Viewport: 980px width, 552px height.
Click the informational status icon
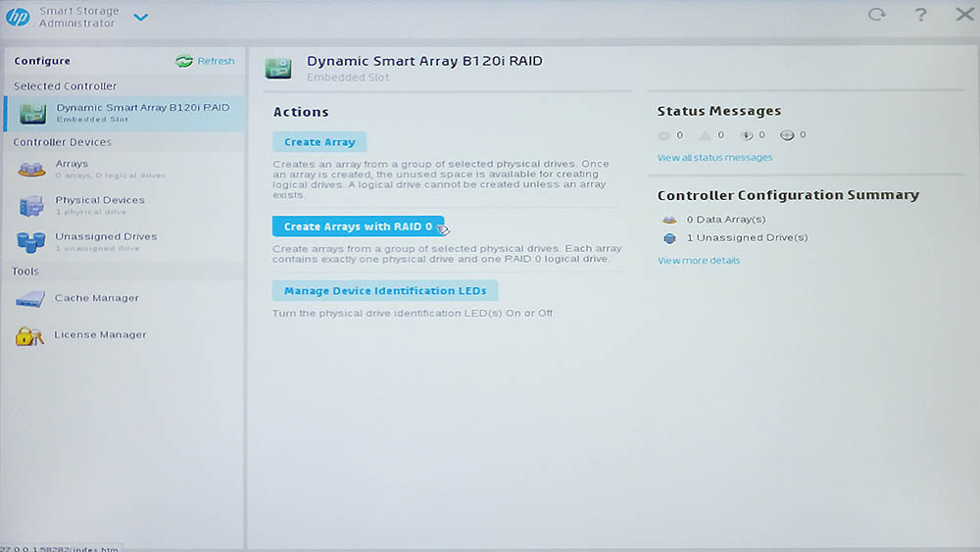coord(746,135)
